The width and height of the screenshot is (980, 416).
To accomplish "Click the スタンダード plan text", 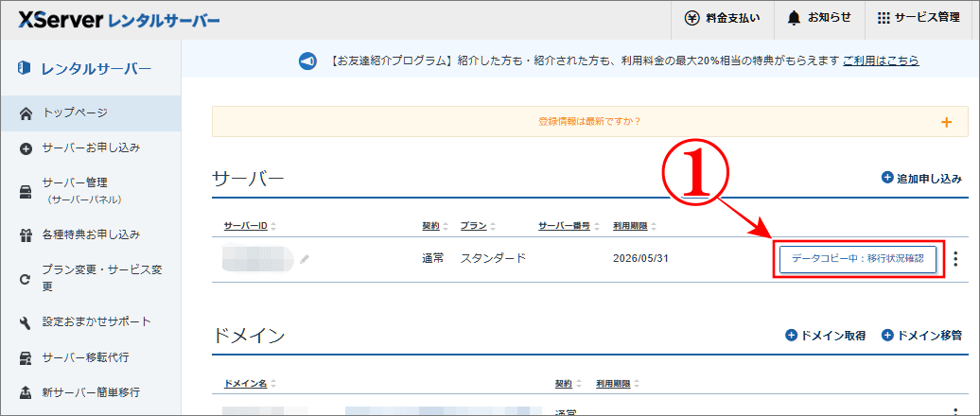I will click(x=493, y=258).
